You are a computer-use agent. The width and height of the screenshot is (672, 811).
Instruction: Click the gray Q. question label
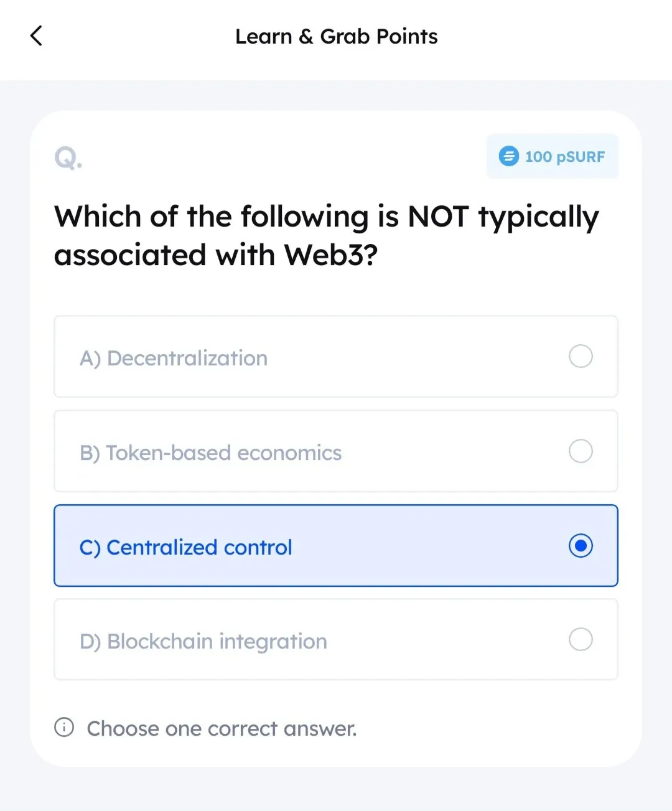coord(68,157)
